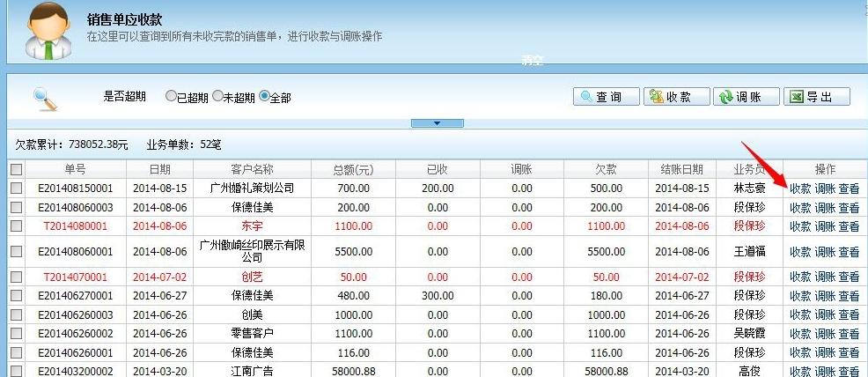The height and width of the screenshot is (377, 868).
Task: Toggle the select-all header checkbox
Action: point(16,169)
